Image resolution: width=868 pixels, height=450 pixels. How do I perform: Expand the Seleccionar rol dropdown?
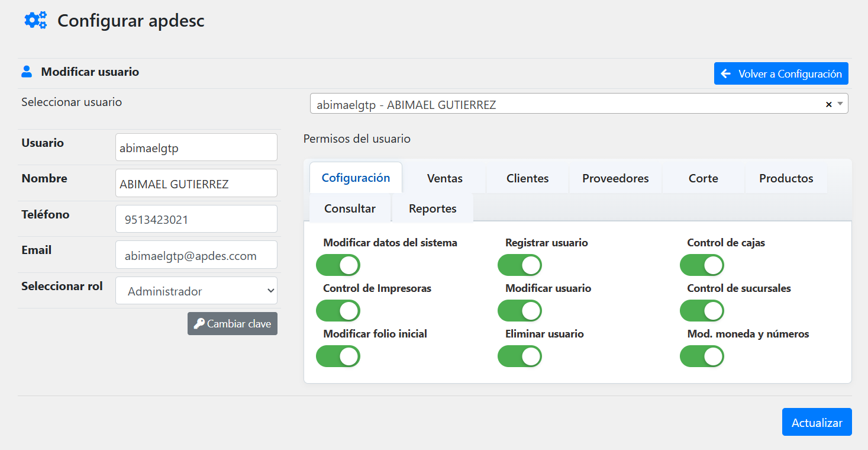click(x=196, y=291)
